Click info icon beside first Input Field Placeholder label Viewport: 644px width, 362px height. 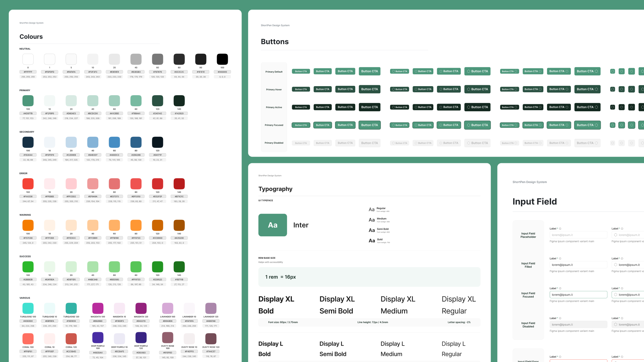[x=560, y=229]
